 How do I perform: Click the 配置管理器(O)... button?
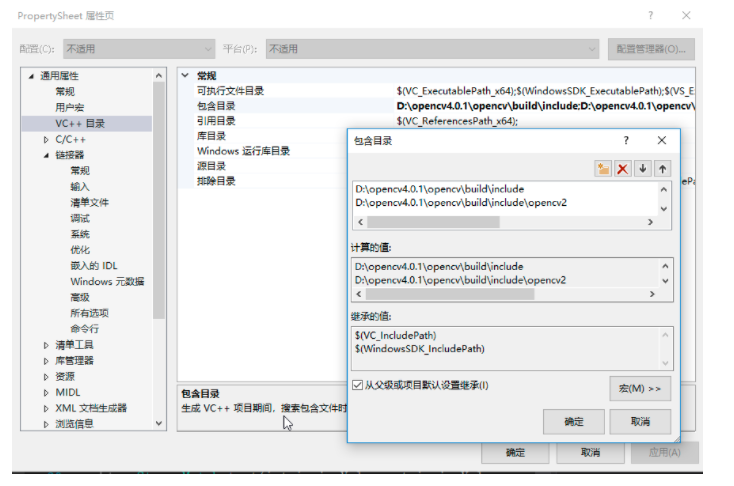pos(651,49)
